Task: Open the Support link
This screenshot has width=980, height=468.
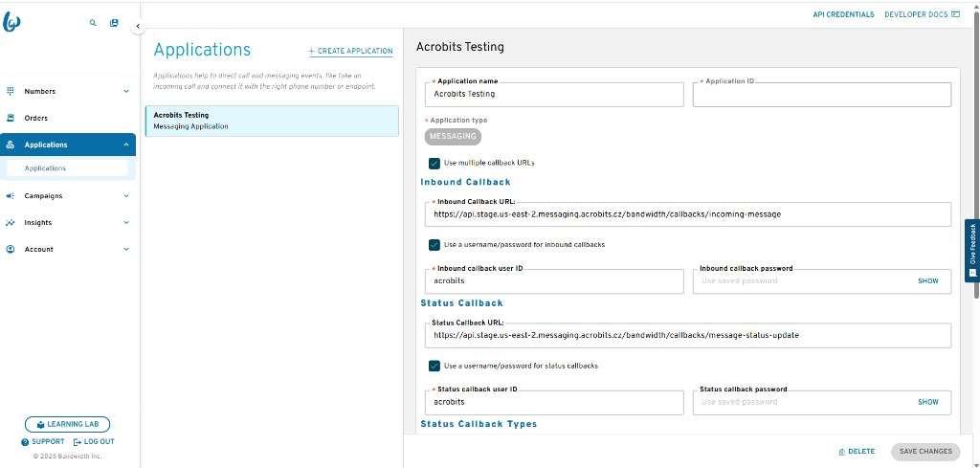Action: click(42, 442)
